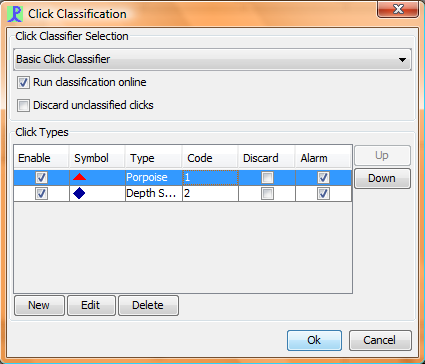Click the Type column header
This screenshot has width=425, height=364.
[x=154, y=158]
